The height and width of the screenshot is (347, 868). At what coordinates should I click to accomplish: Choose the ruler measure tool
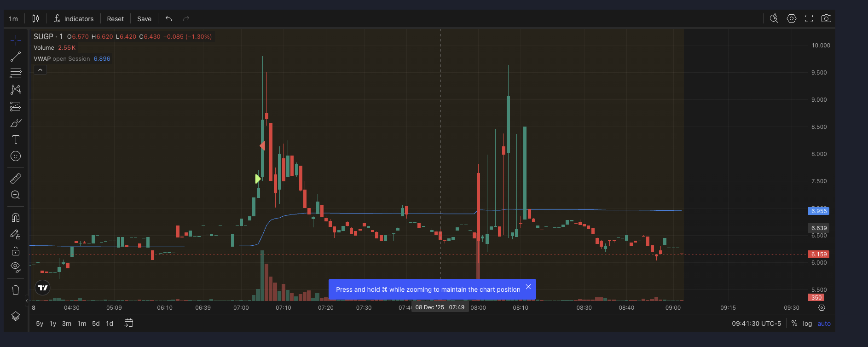(x=16, y=178)
